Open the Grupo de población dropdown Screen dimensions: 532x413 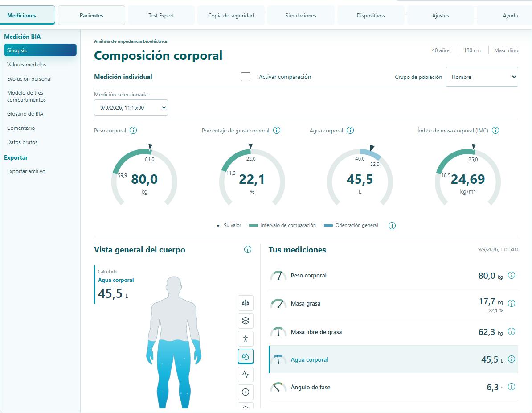(482, 77)
